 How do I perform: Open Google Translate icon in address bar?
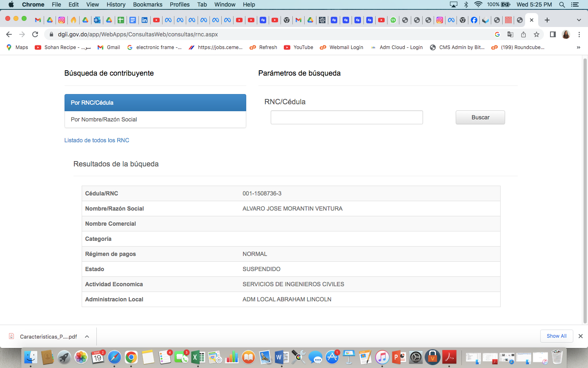(510, 34)
